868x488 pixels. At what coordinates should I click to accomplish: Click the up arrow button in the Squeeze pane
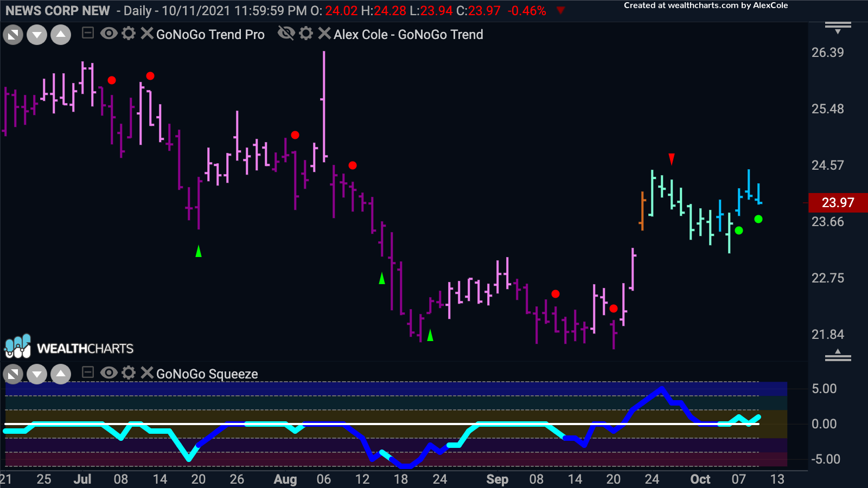pyautogui.click(x=61, y=374)
